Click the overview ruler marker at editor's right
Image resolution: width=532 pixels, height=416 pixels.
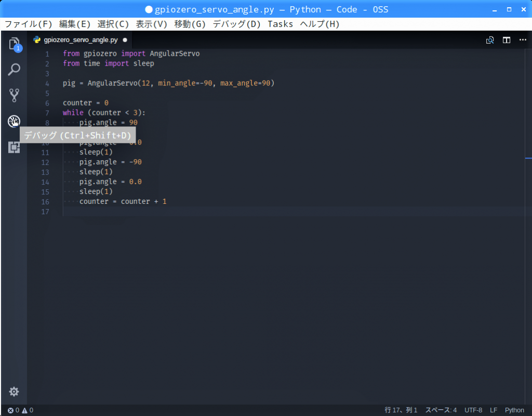[528, 158]
